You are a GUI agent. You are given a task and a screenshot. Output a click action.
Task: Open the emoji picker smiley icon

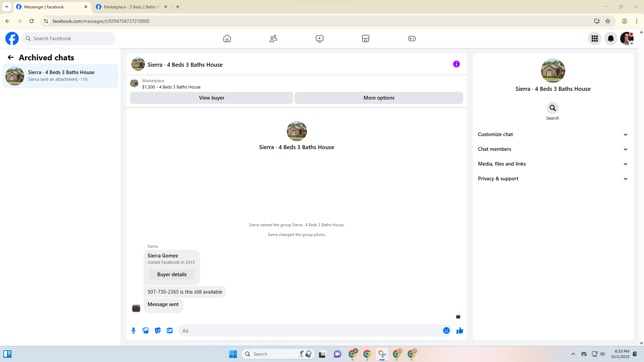click(446, 330)
